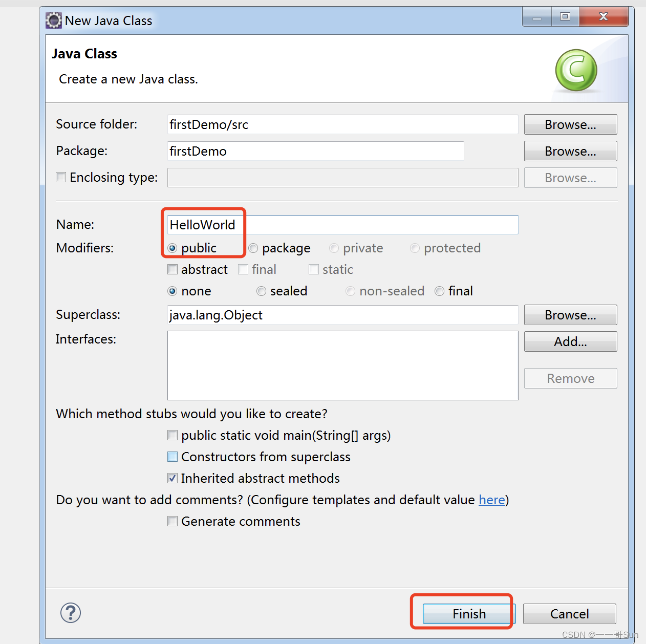Browse for Source folder
Screen dimensions: 646x644
pos(570,124)
